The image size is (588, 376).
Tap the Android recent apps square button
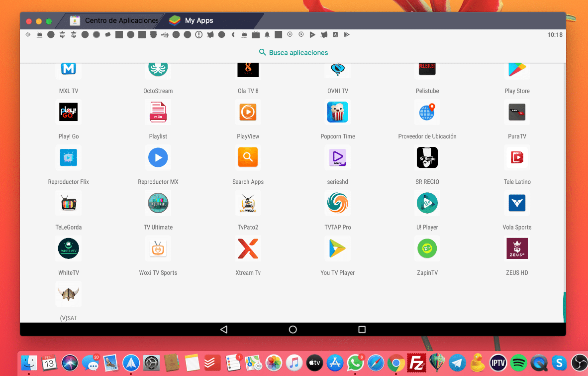coord(362,330)
